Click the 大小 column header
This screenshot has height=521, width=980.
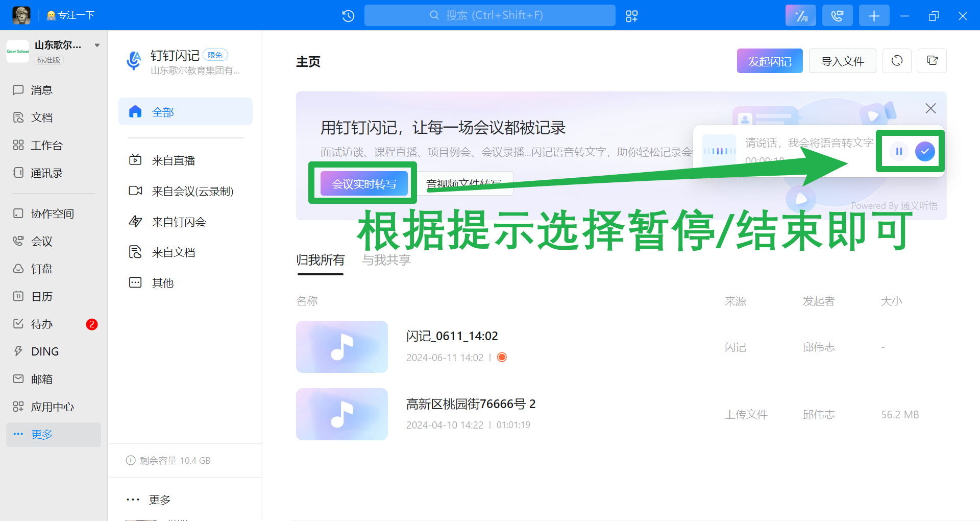pos(892,301)
